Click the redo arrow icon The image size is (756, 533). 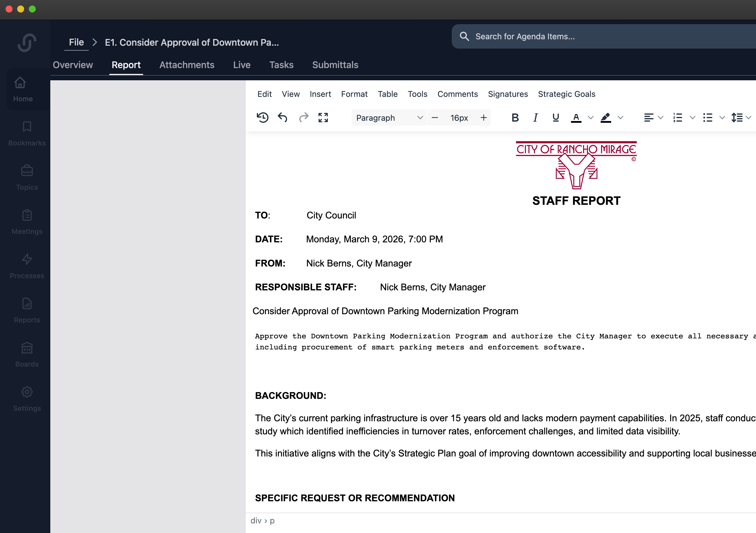pyautogui.click(x=303, y=118)
